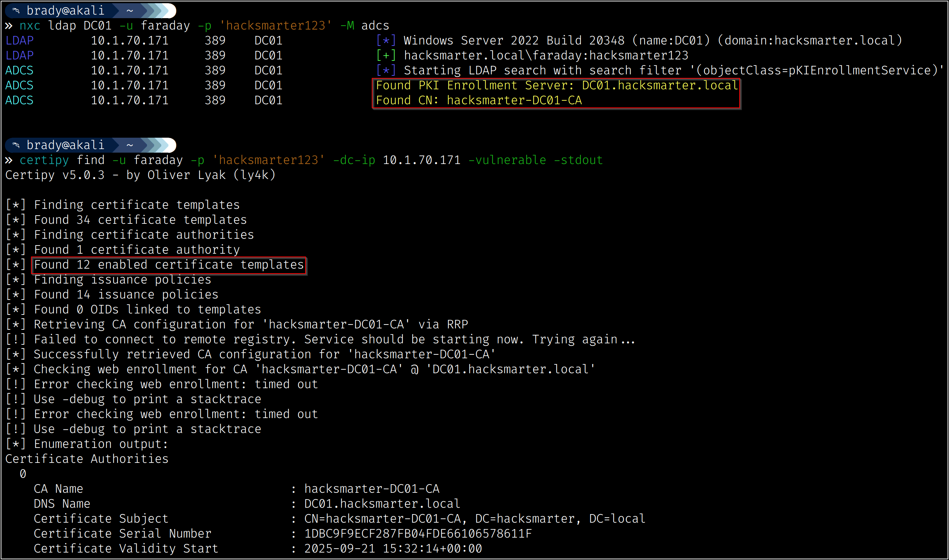Click the Certificate Serial Number value
The image size is (949, 560).
[418, 534]
